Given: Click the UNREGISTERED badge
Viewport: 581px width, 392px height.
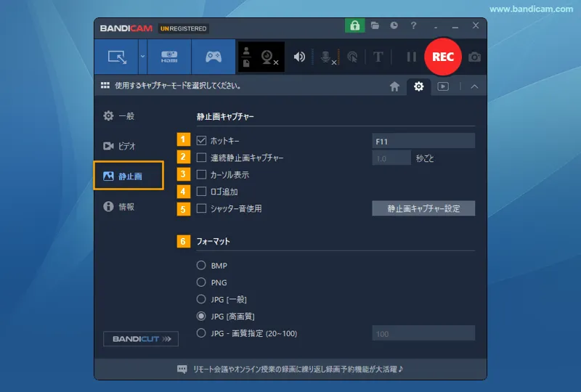Looking at the screenshot, I should point(184,28).
